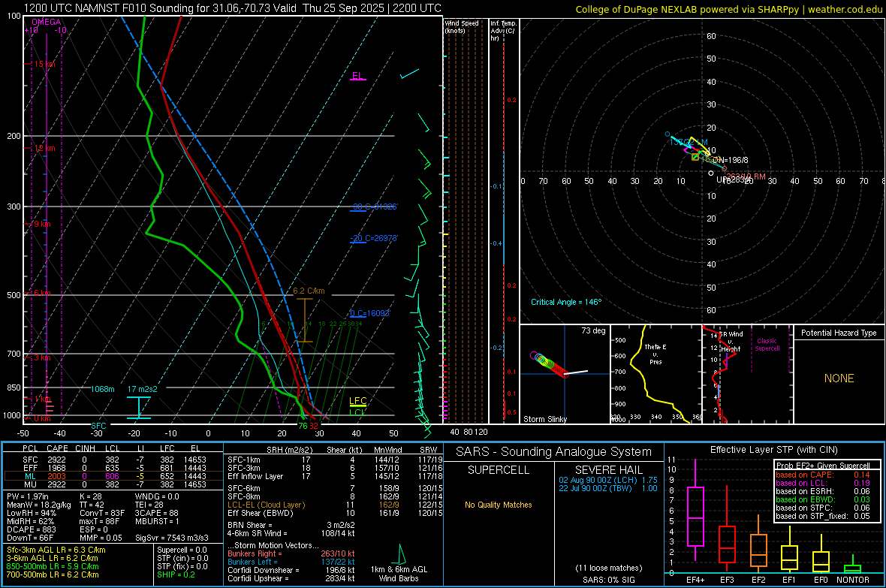Click the No Quality Matches supercell text
886x588 pixels.
[499, 505]
